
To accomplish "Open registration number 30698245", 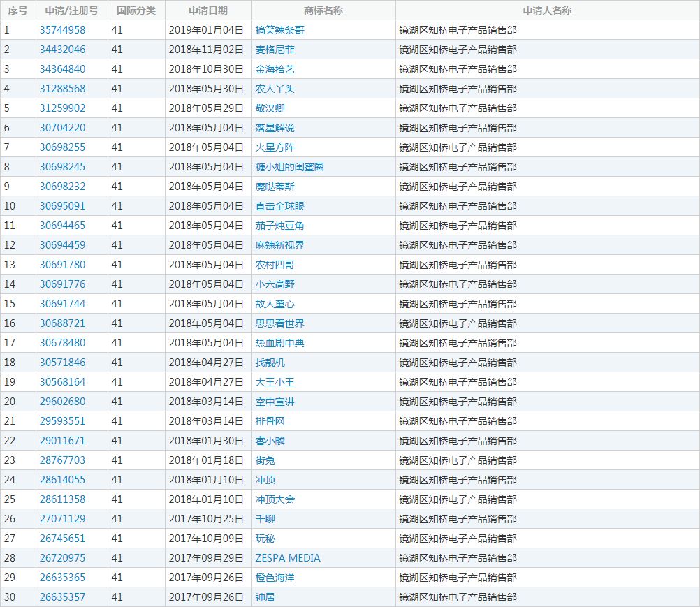I will 62,167.
